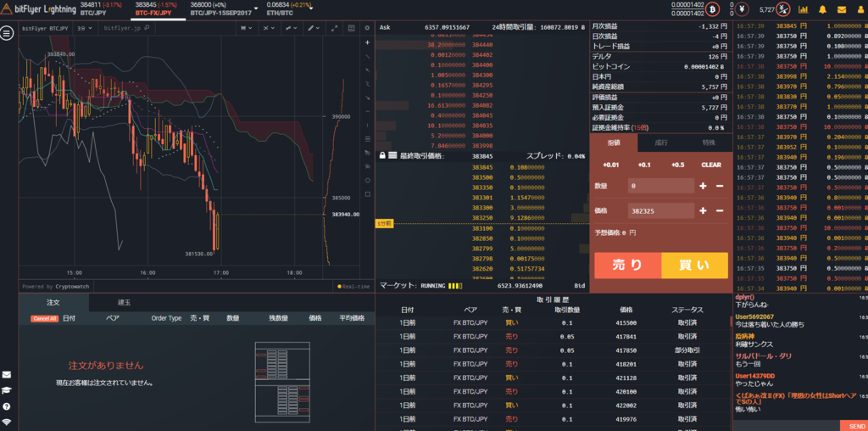Open the graduation cap tutorial icon
The image size is (868, 431).
tap(7, 390)
